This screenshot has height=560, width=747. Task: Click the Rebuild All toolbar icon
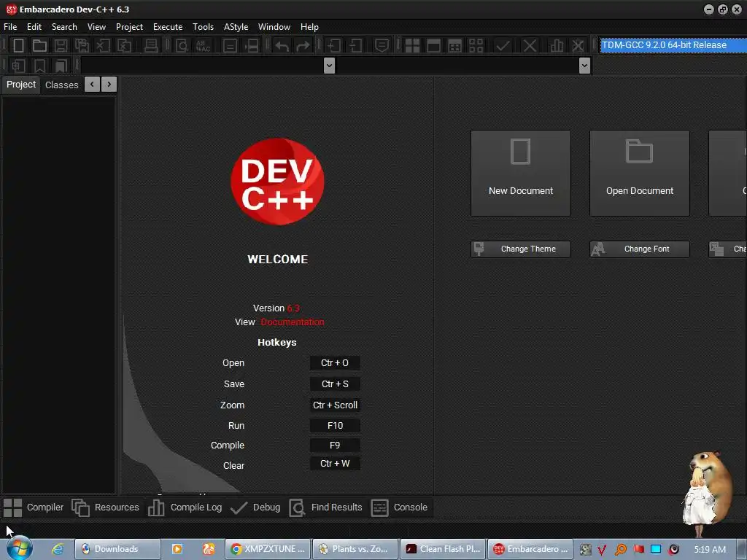click(476, 46)
